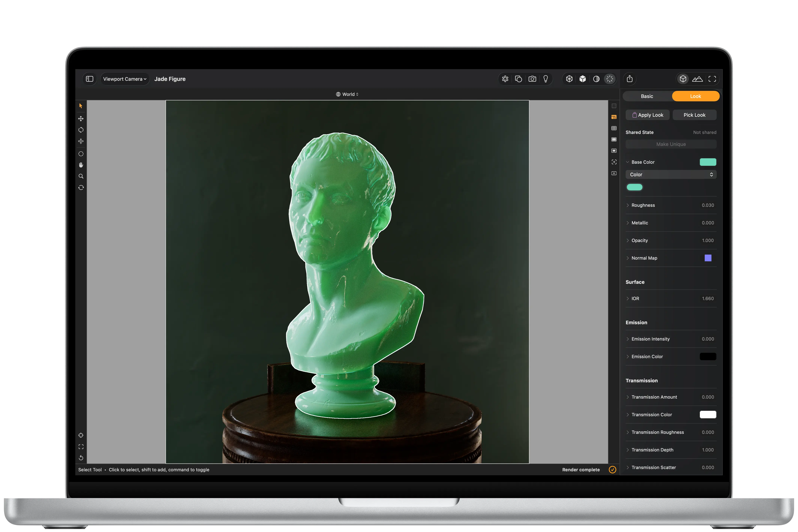
Task: Click the dimmed crosshair grid icon above layout icon
Action: (x=614, y=106)
